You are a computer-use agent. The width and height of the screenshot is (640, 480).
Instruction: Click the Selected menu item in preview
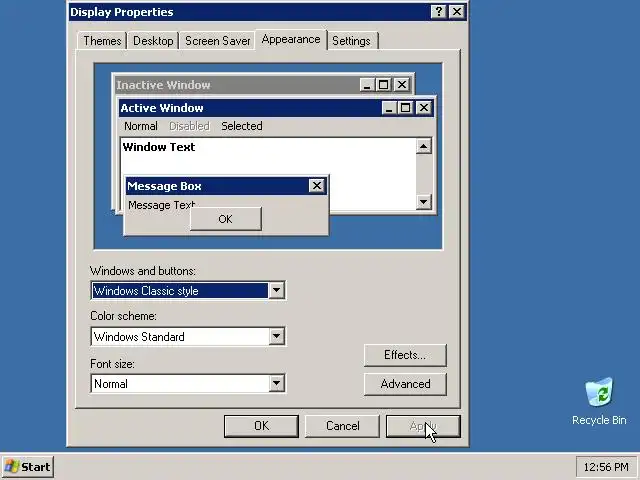point(242,126)
